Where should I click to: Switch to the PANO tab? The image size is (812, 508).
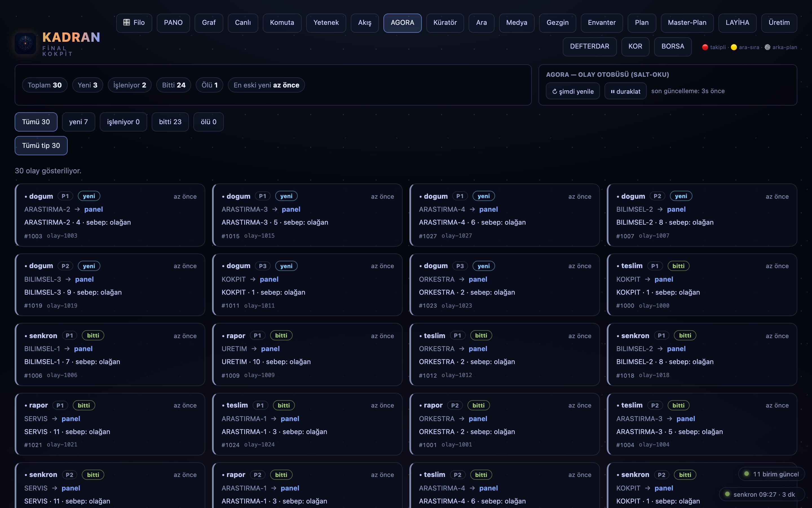pyautogui.click(x=173, y=23)
